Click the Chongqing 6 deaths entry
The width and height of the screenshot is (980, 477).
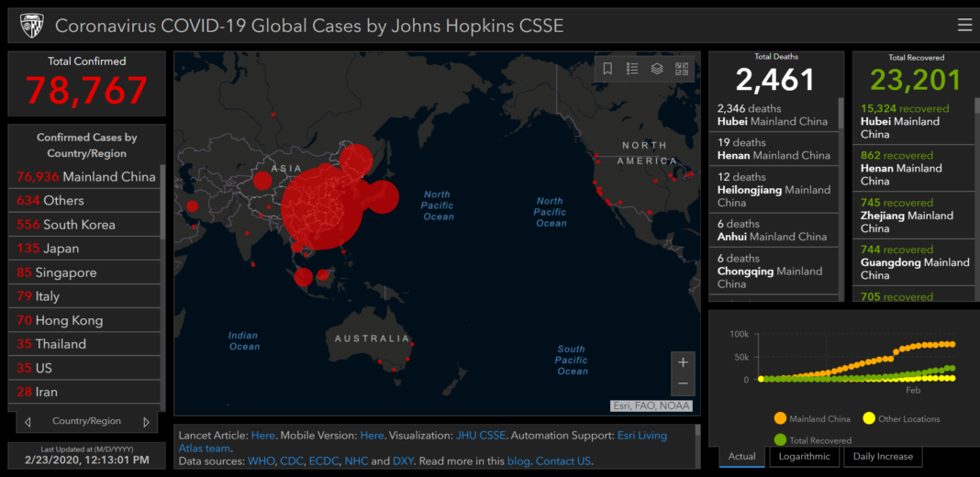774,271
